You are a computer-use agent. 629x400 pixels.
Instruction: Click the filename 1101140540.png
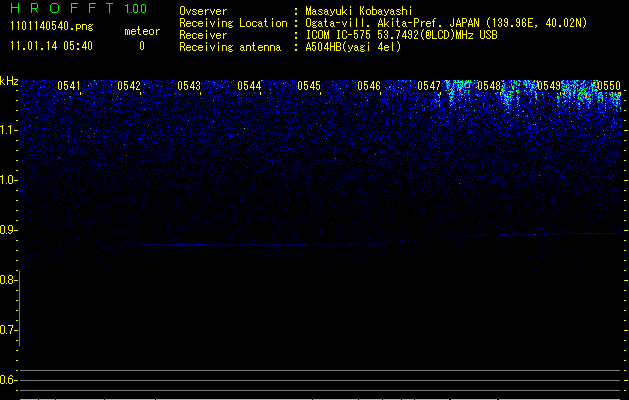click(52, 27)
